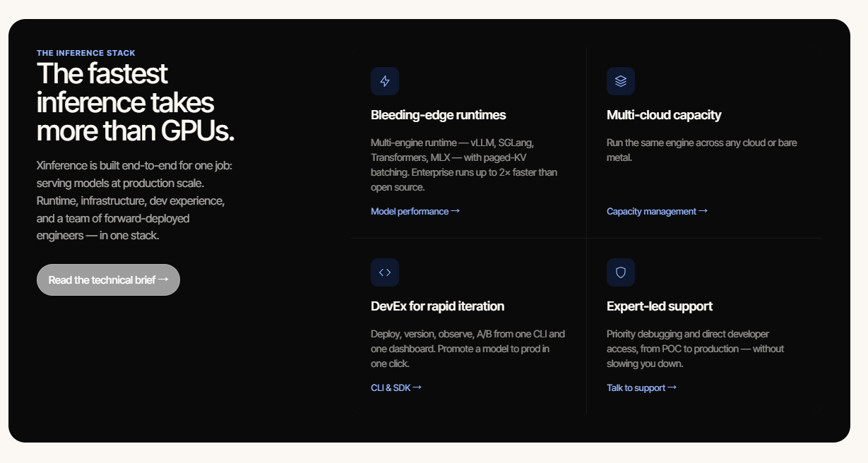The image size is (868, 463).
Task: Click the fastest inference headline text
Action: [x=135, y=103]
